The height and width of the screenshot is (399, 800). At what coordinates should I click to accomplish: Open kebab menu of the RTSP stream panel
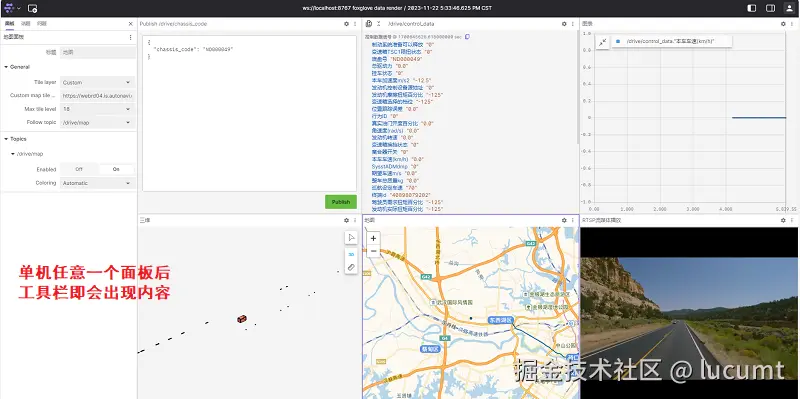pyautogui.click(x=792, y=220)
